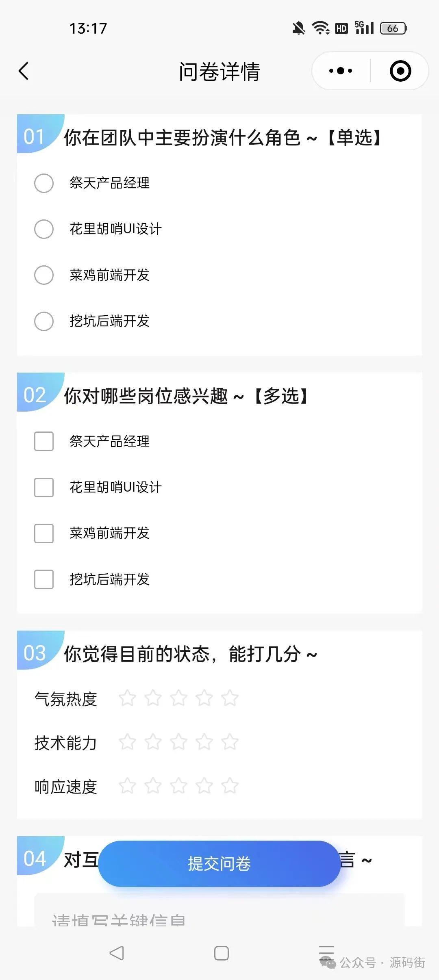
Task: Pick the 挖坑后端开发 radio button
Action: 44,321
